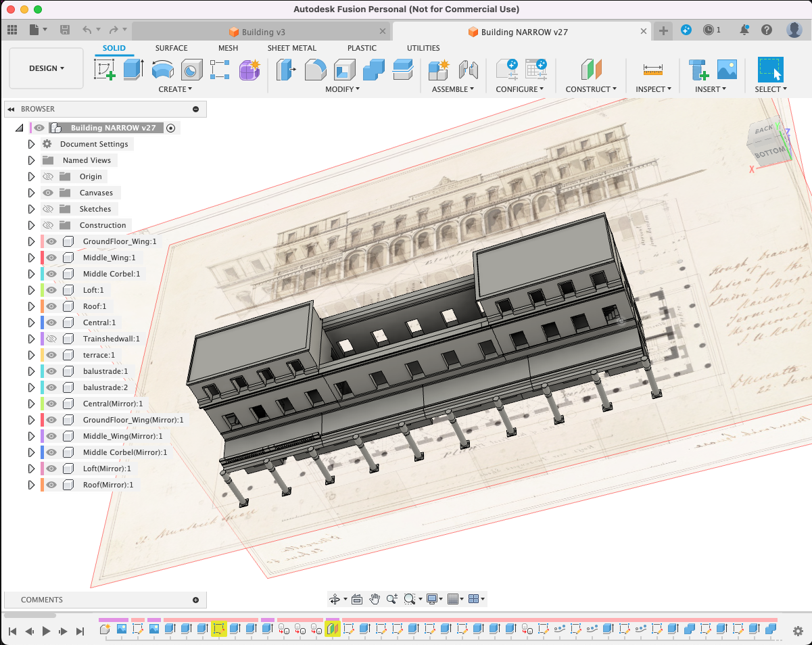This screenshot has width=812, height=645.
Task: Open the DESIGN workspace dropdown
Action: click(x=46, y=68)
